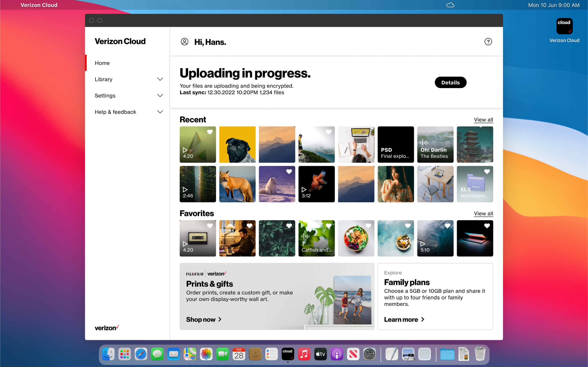
Task: Select Home in the sidebar
Action: [x=102, y=63]
